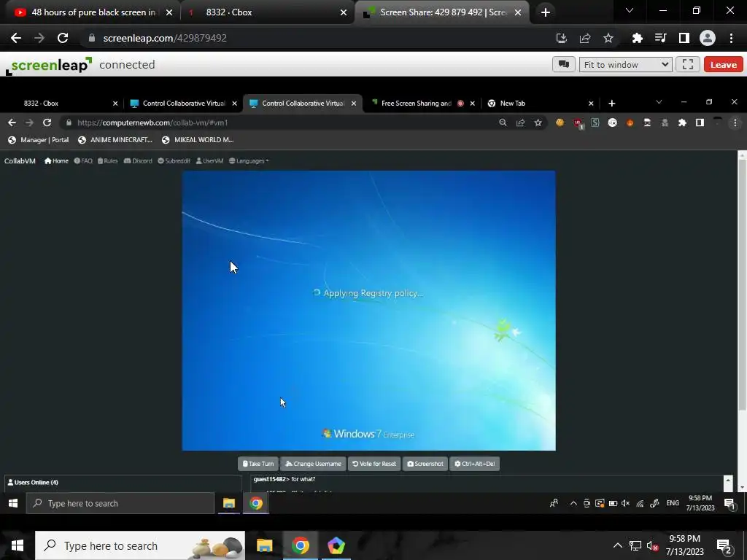This screenshot has width=747, height=560.
Task: Click shared page vertical scrollbar
Action: point(742,286)
